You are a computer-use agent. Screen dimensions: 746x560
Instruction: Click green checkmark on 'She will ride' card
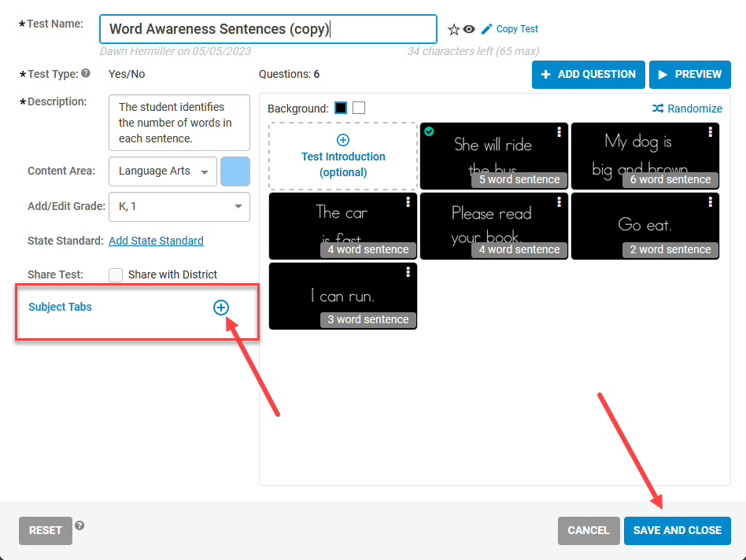[x=429, y=131]
